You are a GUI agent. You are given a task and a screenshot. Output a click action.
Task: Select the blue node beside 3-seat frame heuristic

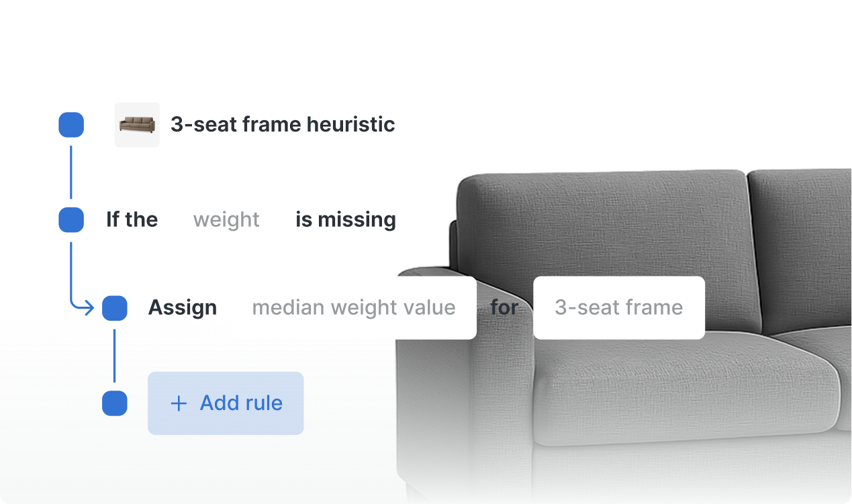pos(71,125)
